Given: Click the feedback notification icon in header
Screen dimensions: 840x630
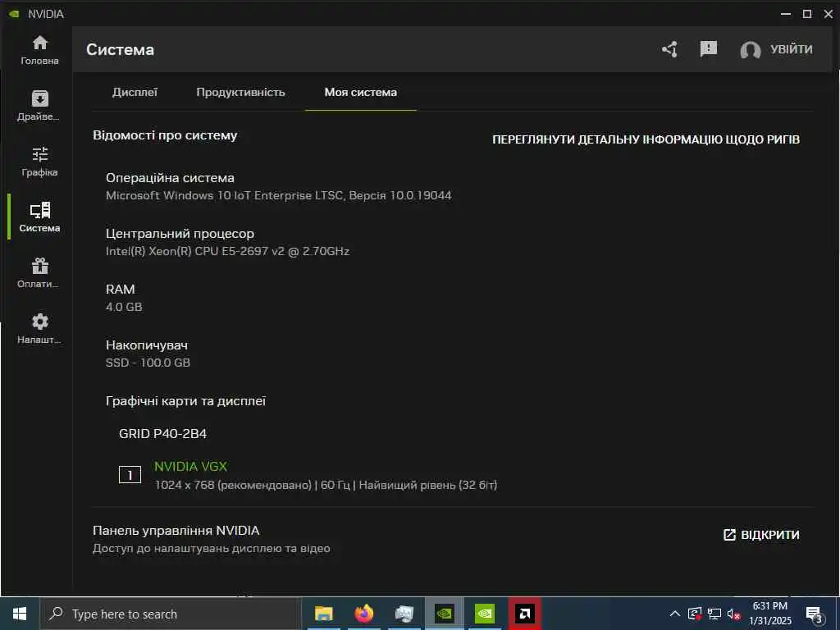Looking at the screenshot, I should (708, 48).
